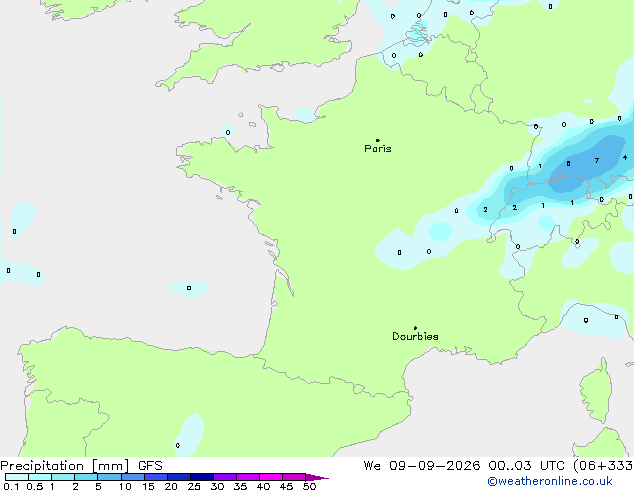Select the Paris map label
The image size is (634, 490).
point(378,149)
